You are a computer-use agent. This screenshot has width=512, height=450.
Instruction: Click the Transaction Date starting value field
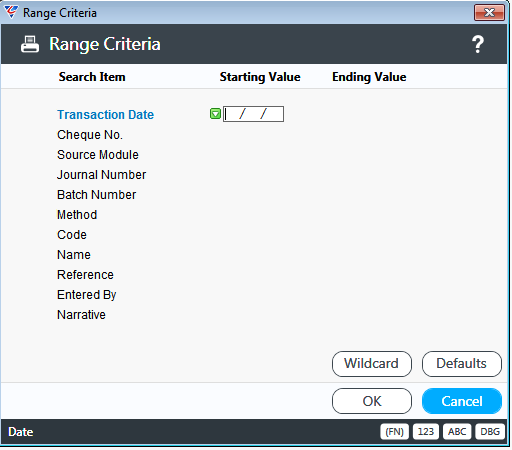tap(253, 114)
